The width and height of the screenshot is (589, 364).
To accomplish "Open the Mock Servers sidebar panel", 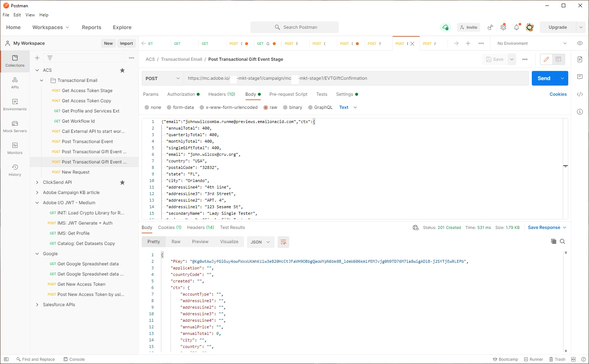I will tap(15, 127).
